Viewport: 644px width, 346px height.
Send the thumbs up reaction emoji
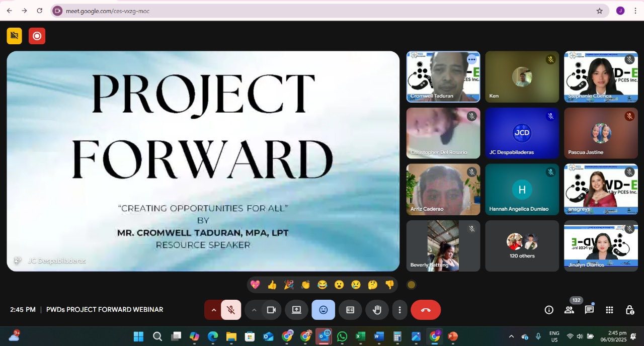coord(272,285)
